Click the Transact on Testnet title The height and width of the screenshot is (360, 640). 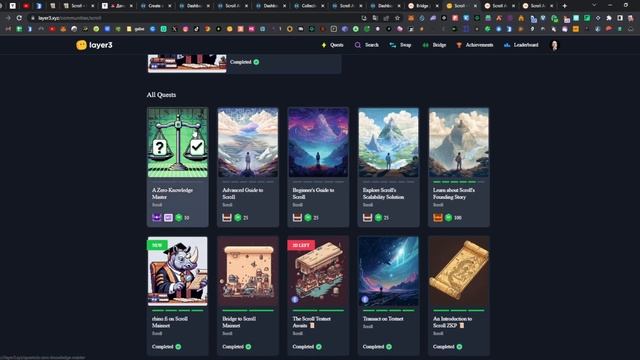point(383,319)
